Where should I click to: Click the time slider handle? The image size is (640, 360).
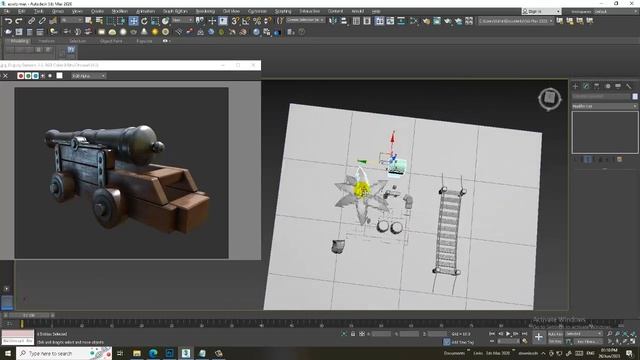[28, 315]
